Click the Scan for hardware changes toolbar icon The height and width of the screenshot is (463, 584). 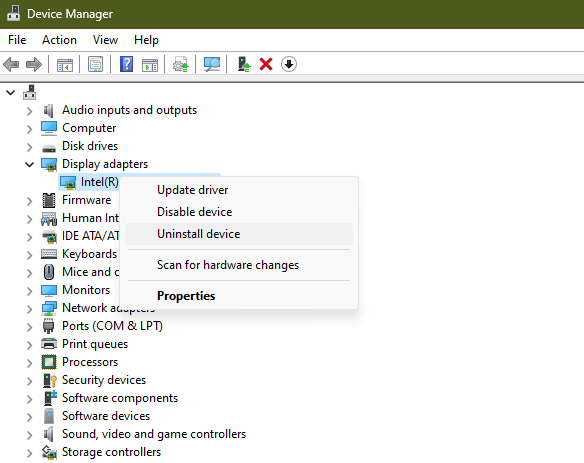point(212,64)
